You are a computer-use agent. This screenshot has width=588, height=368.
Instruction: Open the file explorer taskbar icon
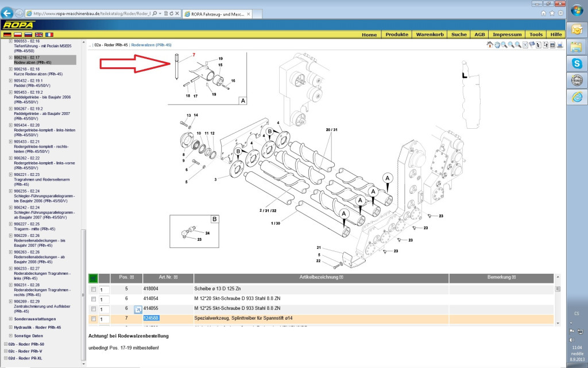tap(577, 47)
